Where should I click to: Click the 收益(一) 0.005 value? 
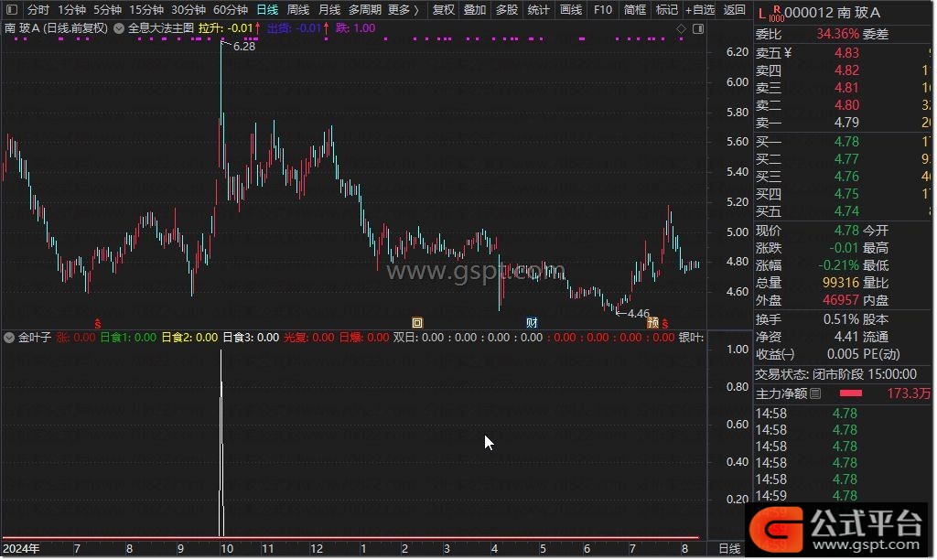(843, 354)
